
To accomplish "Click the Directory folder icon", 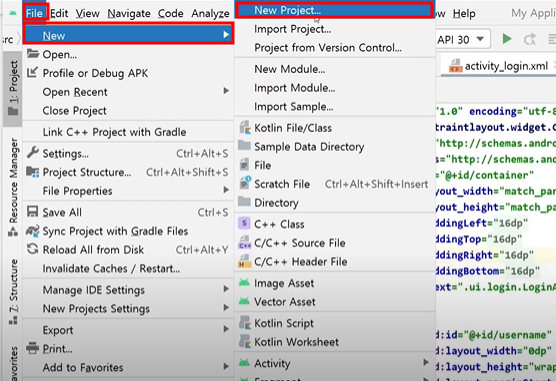I will tap(244, 202).
